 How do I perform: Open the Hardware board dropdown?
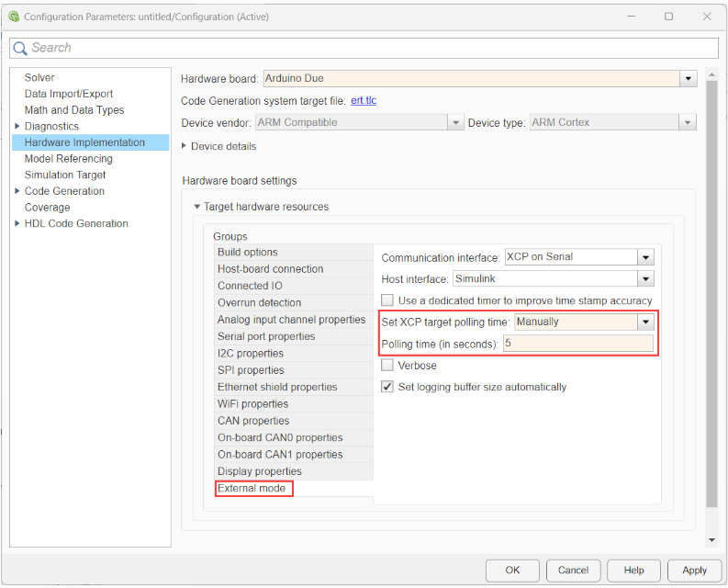pyautogui.click(x=689, y=79)
